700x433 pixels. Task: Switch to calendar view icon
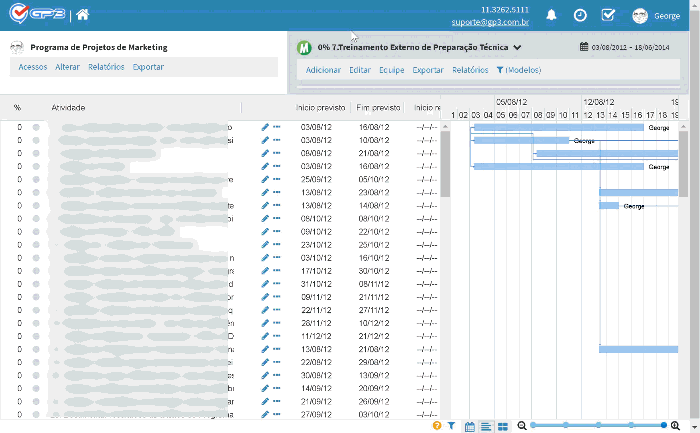click(x=470, y=427)
